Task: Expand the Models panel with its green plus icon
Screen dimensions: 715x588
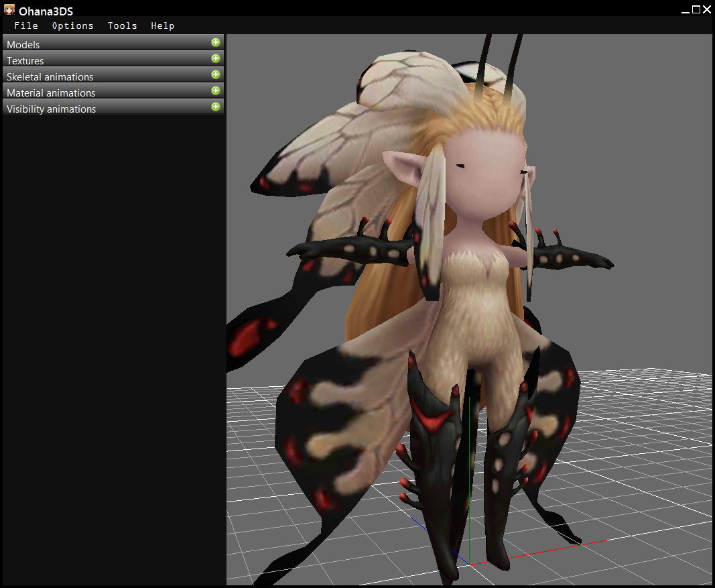Action: tap(216, 42)
